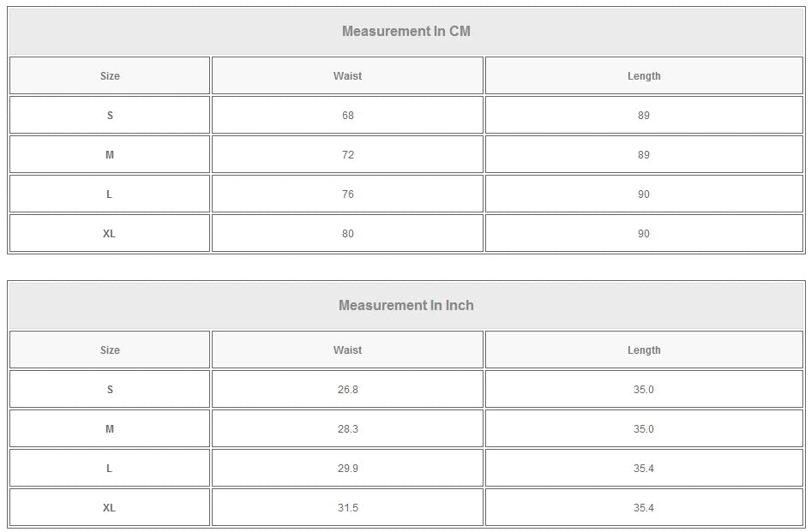Click waist value 80 in the XL row
811x532 pixels.
pos(347,234)
